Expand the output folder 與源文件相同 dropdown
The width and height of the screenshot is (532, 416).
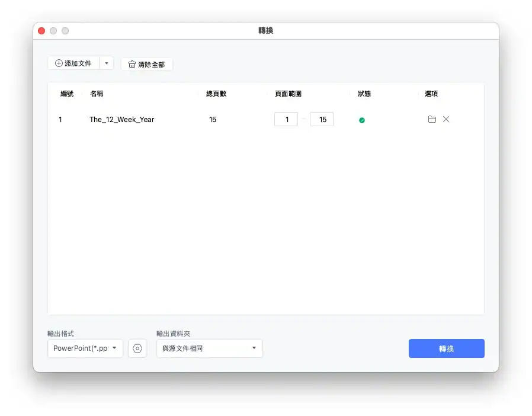pos(209,348)
